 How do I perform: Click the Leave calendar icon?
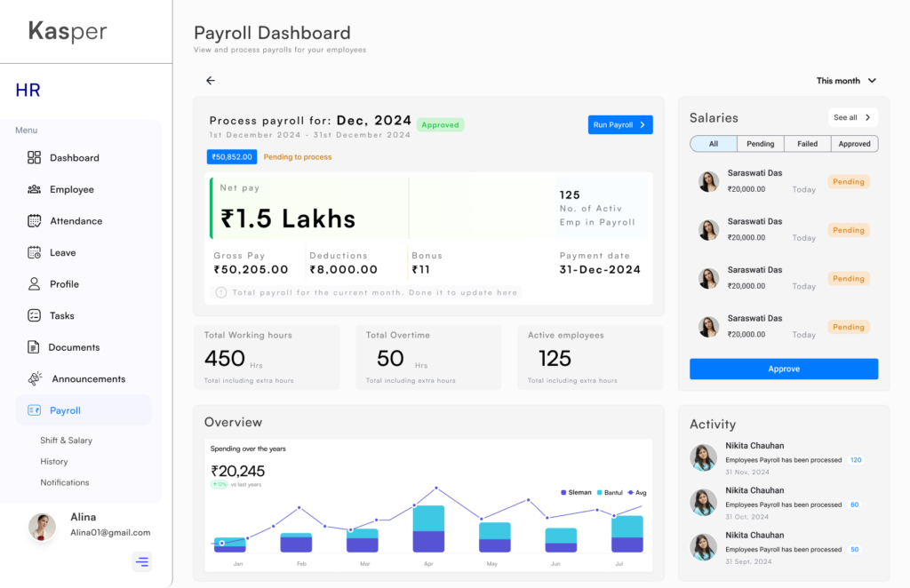point(34,252)
